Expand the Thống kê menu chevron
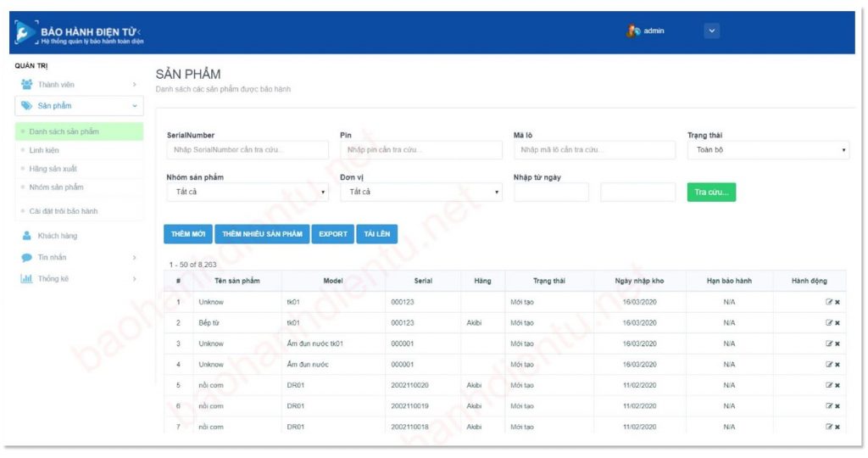The image size is (868, 458). [x=135, y=278]
